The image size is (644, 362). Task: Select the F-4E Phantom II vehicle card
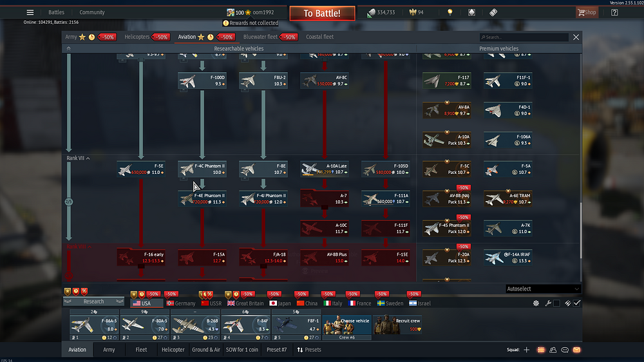pyautogui.click(x=202, y=198)
